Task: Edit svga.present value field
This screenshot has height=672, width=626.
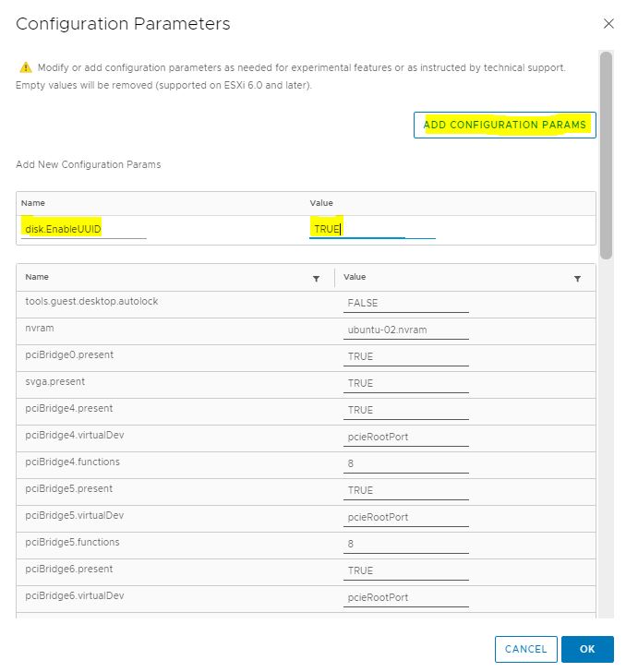Action: click(405, 384)
